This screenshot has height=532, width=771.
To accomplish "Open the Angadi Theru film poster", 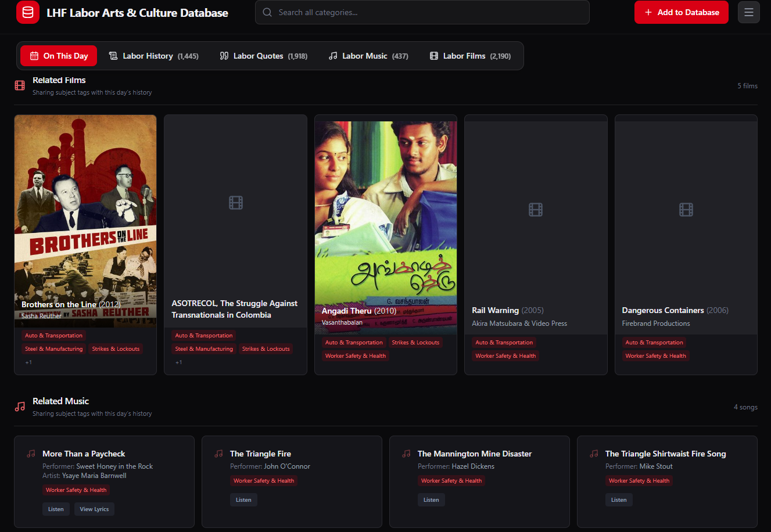I will click(386, 228).
